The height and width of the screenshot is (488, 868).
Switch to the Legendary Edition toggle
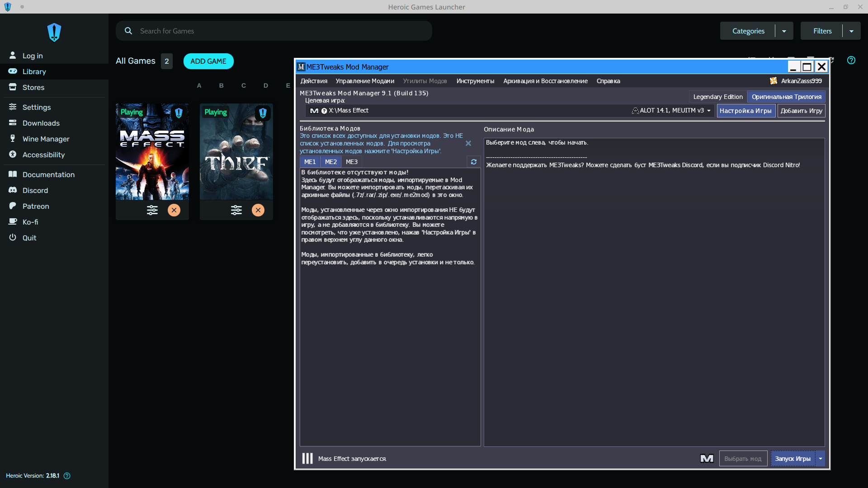coord(717,97)
